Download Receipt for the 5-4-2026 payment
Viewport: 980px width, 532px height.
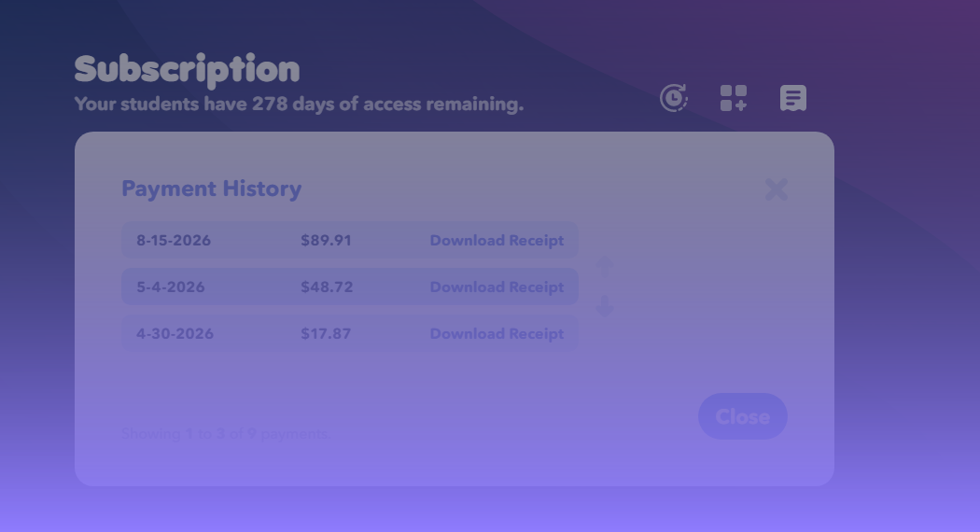point(497,287)
